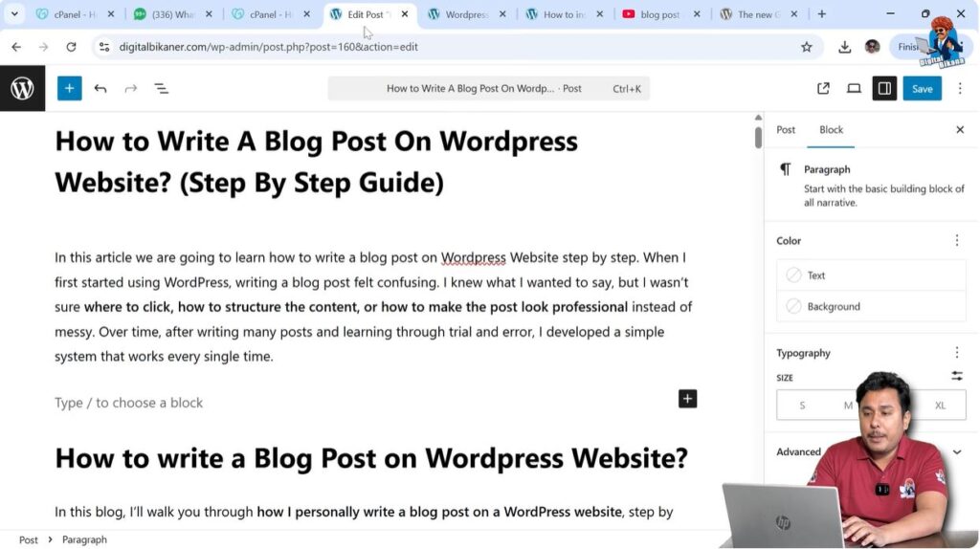Close the Settings sidebar
The height and width of the screenshot is (549, 980).
(x=960, y=129)
